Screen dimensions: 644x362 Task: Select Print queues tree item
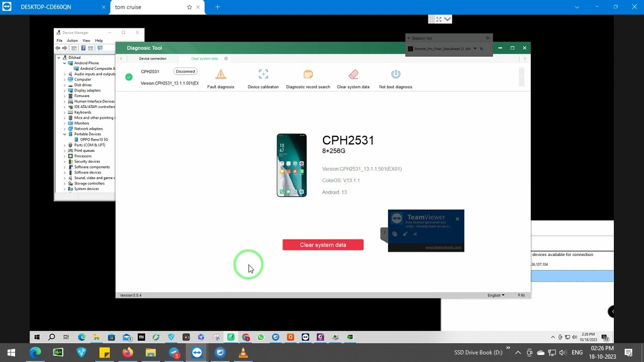click(x=85, y=150)
